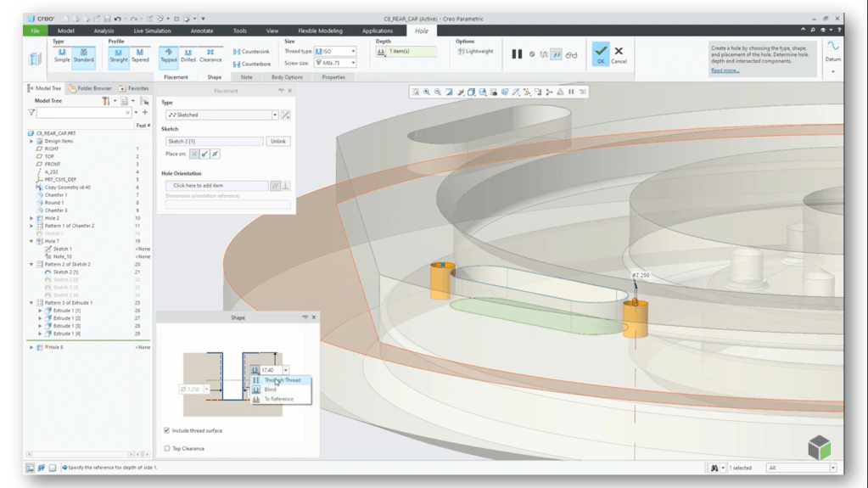Image resolution: width=868 pixels, height=488 pixels.
Task: Pause the hole feature tool
Action: (516, 55)
